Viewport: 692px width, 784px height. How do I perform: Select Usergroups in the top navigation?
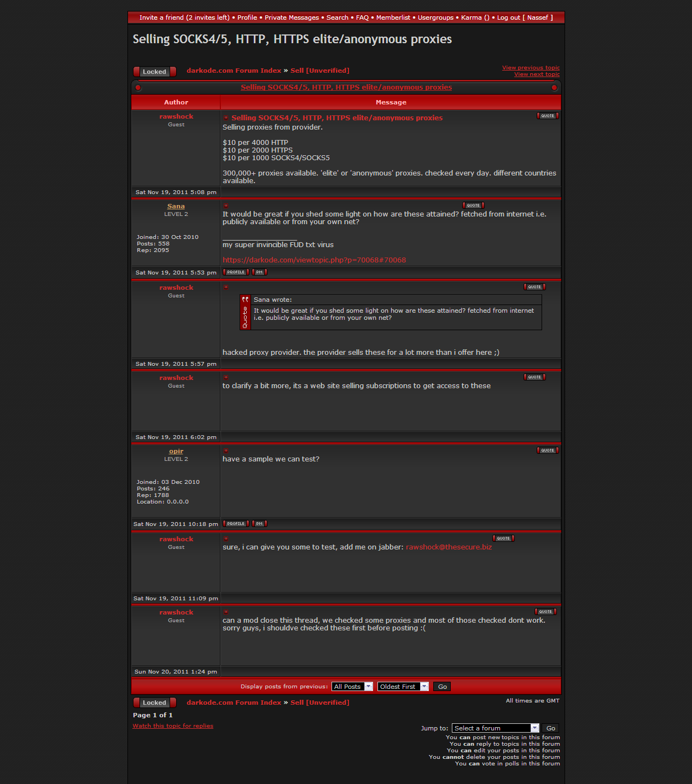(435, 17)
